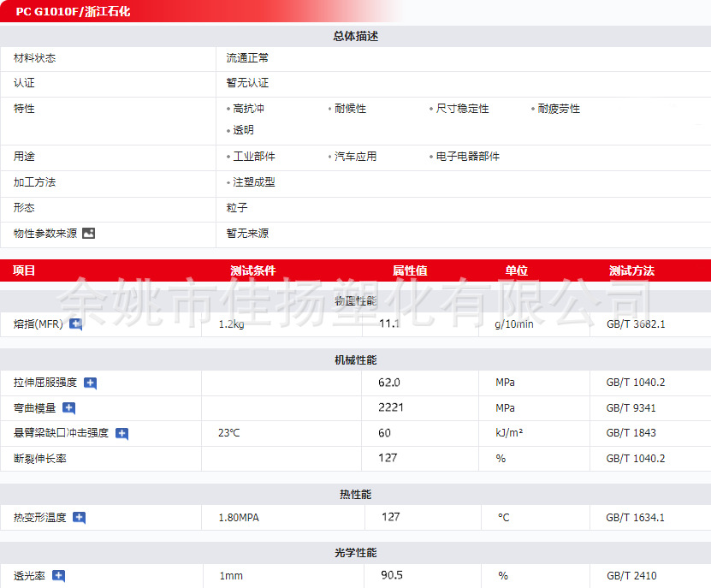Click the GB/T 1843 test method

click(631, 433)
